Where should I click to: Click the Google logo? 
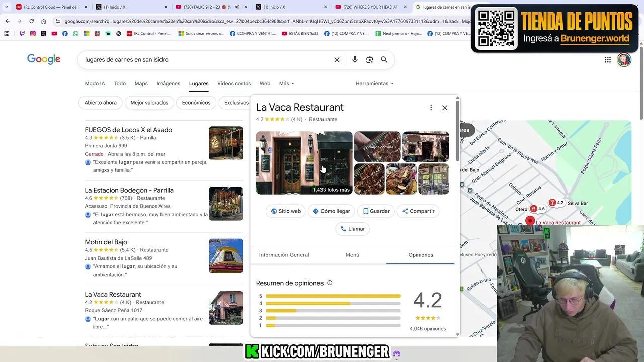(x=44, y=59)
